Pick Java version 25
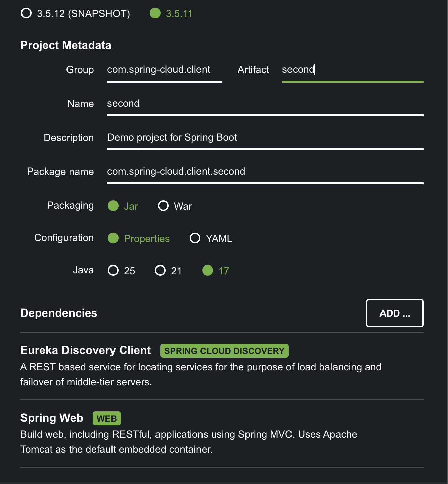 121,271
